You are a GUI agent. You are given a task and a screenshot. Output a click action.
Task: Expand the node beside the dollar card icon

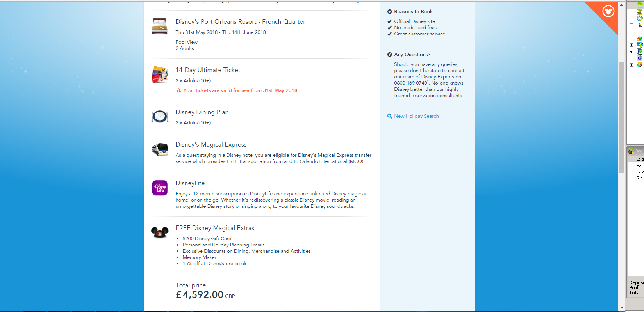click(x=631, y=45)
